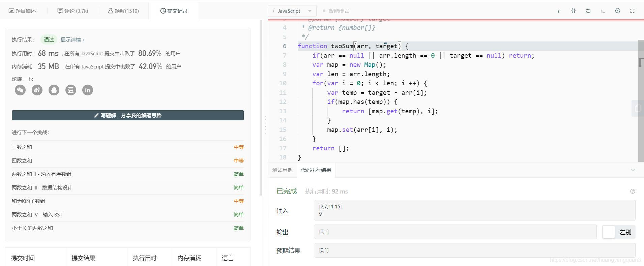Open the 评论 (3.7k) tab
This screenshot has height=266, width=644.
tap(73, 11)
